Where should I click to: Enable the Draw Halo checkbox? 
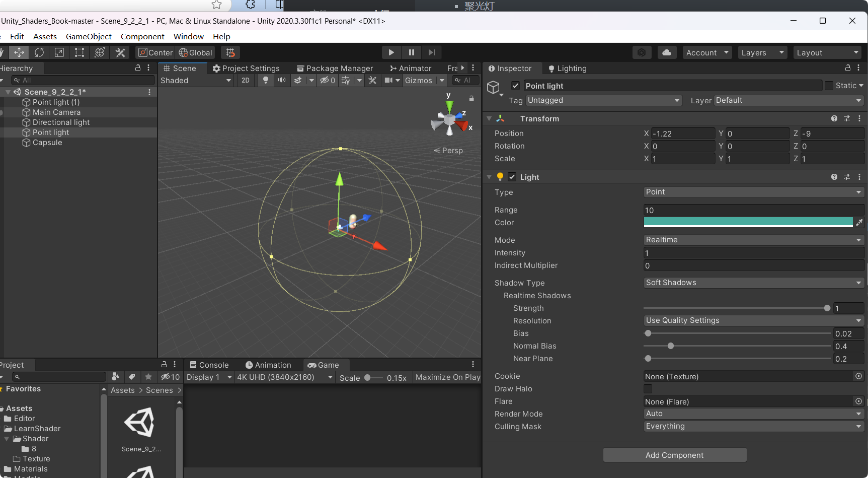tap(648, 388)
